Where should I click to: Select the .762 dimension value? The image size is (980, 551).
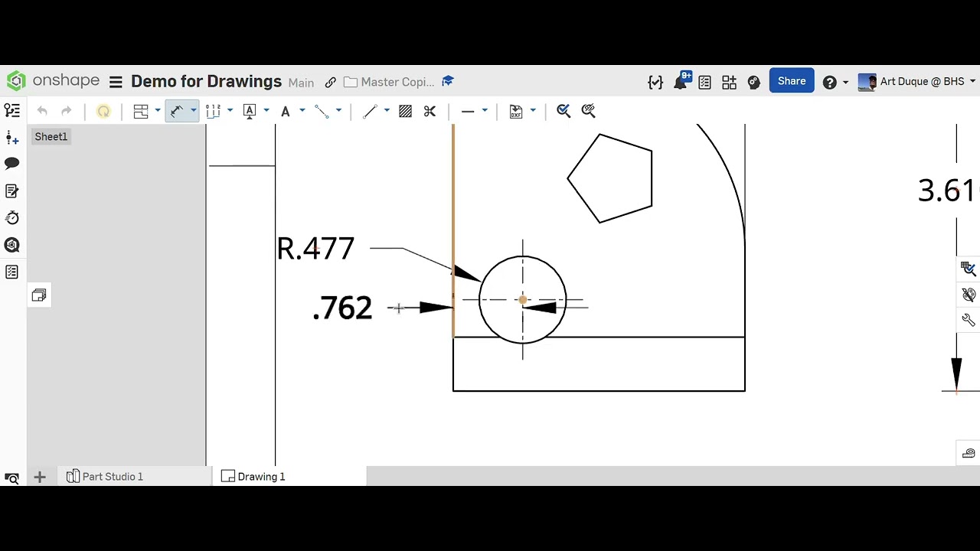click(343, 308)
